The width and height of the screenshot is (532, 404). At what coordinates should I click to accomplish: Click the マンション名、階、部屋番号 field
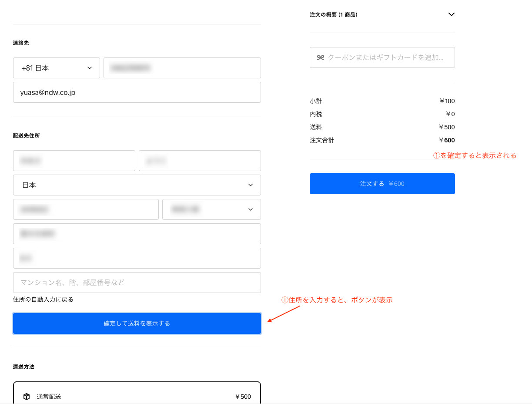(x=137, y=283)
